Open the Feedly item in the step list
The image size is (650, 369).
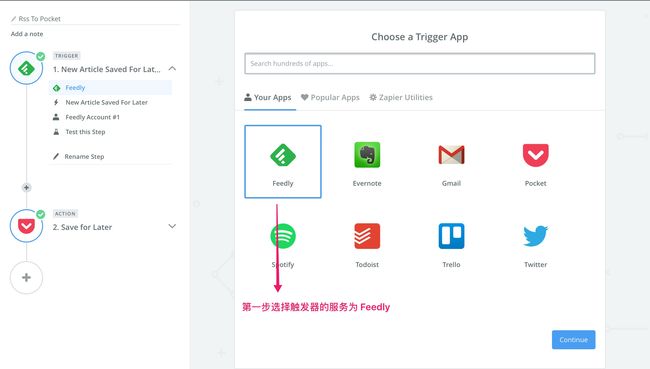110,88
